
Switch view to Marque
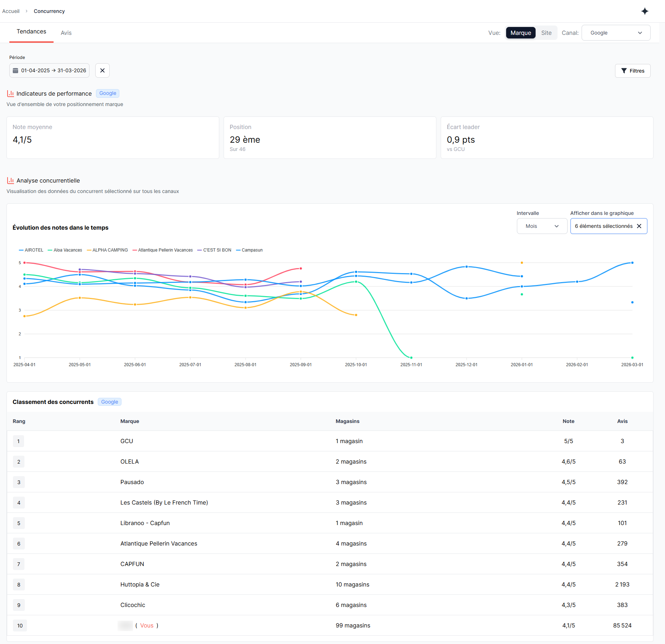(x=520, y=33)
